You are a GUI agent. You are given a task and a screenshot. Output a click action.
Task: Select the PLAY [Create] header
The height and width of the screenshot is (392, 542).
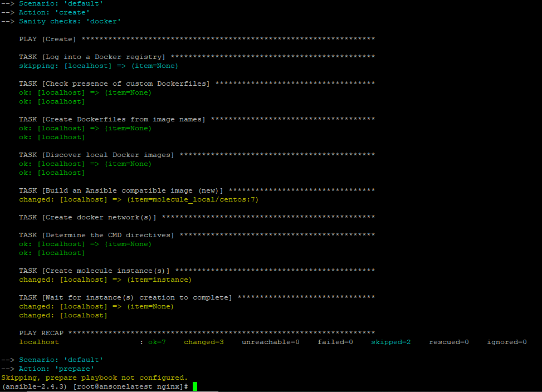(x=47, y=38)
